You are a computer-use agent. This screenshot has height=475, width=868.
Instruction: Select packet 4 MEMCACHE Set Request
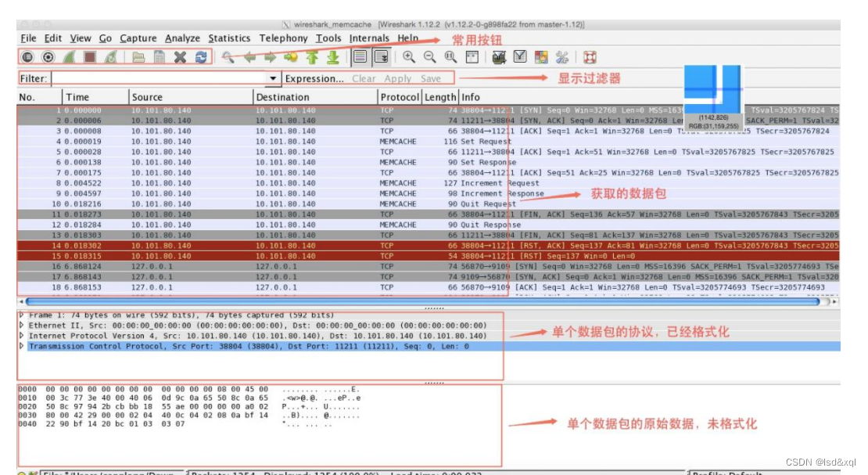click(x=429, y=142)
